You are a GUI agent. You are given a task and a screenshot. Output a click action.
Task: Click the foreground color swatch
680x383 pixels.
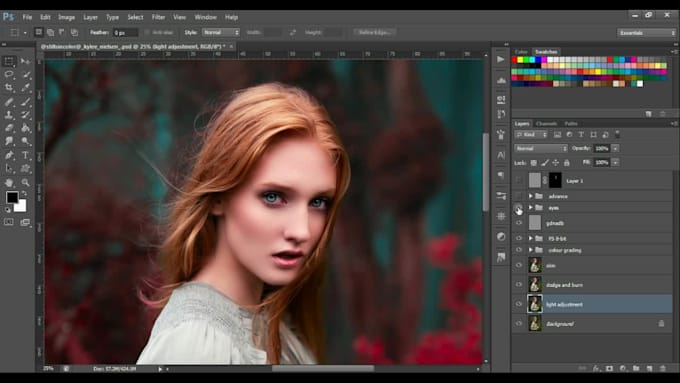point(12,197)
